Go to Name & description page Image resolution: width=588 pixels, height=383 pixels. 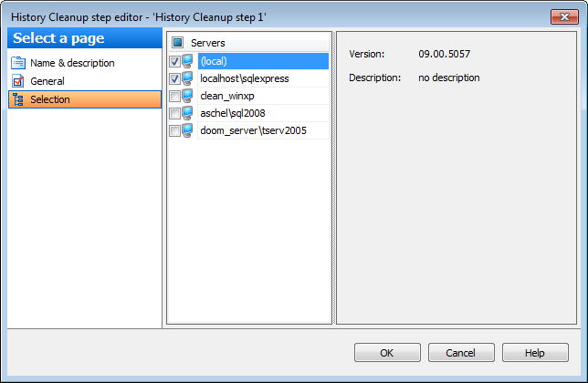[85, 63]
